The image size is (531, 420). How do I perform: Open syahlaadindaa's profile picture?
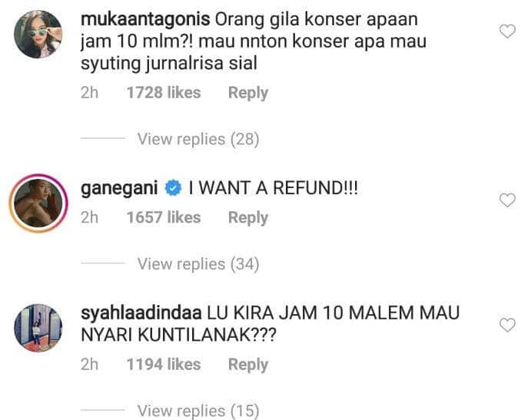point(38,328)
